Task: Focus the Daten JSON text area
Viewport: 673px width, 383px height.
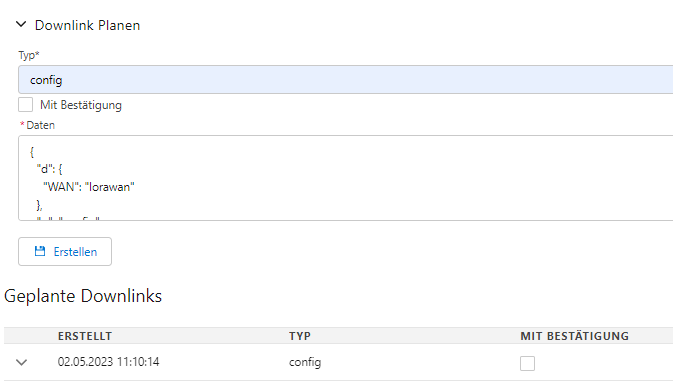Action: [x=346, y=178]
